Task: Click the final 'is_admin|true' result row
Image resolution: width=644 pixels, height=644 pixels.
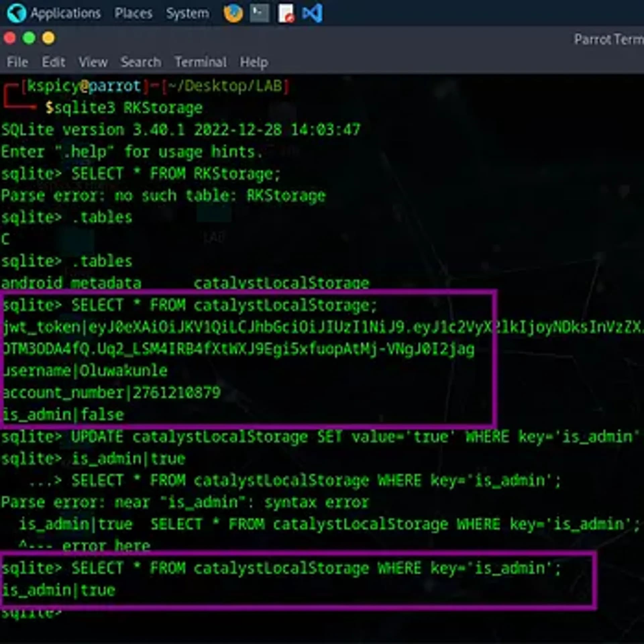Action: pos(59,590)
